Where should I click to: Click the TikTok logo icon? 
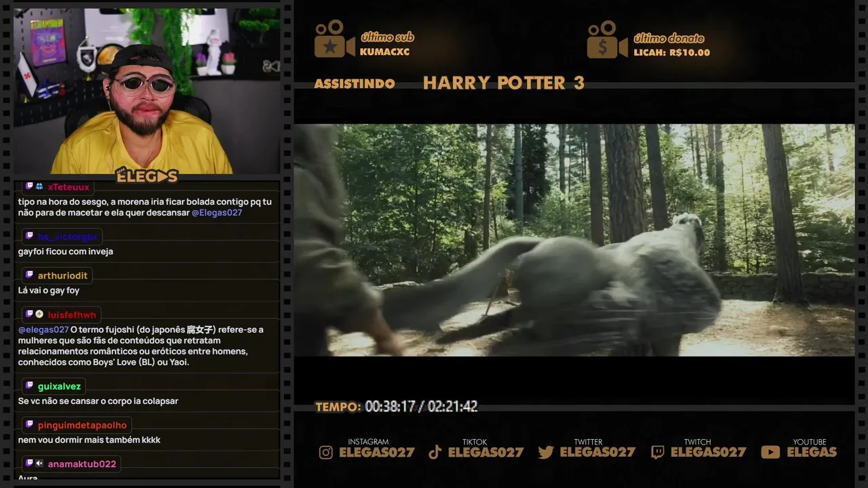tap(435, 452)
